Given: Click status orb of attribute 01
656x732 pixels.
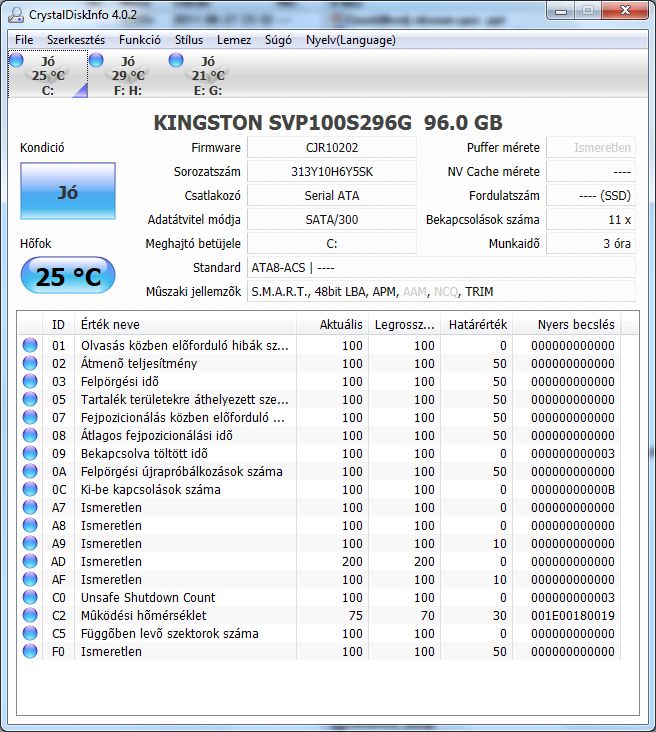Looking at the screenshot, I should pos(30,345).
